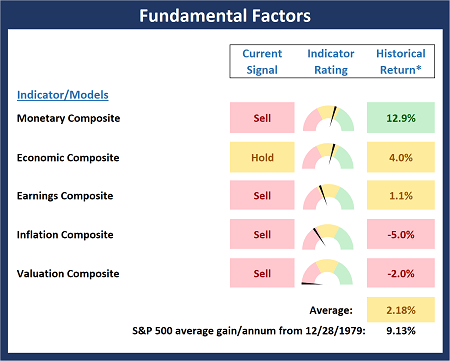
Task: Select the 12.9% historical return cell
Action: click(401, 118)
